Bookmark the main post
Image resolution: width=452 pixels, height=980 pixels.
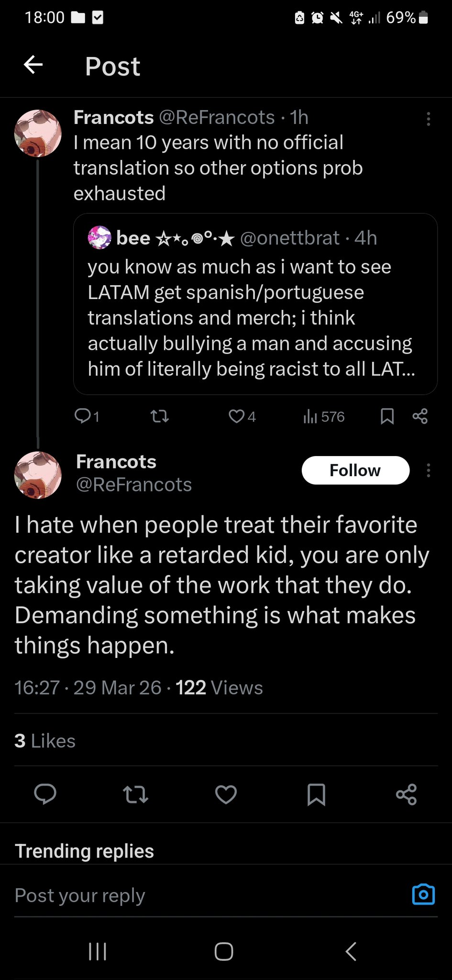[x=316, y=794]
